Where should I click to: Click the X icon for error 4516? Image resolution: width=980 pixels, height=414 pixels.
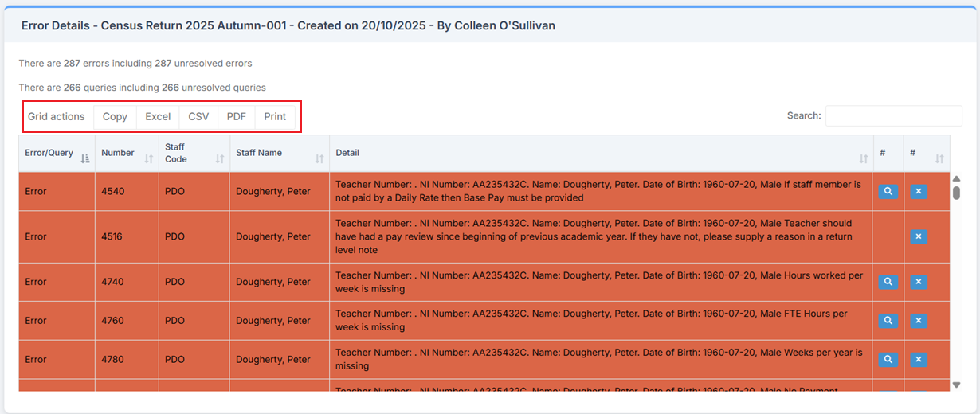(x=918, y=236)
